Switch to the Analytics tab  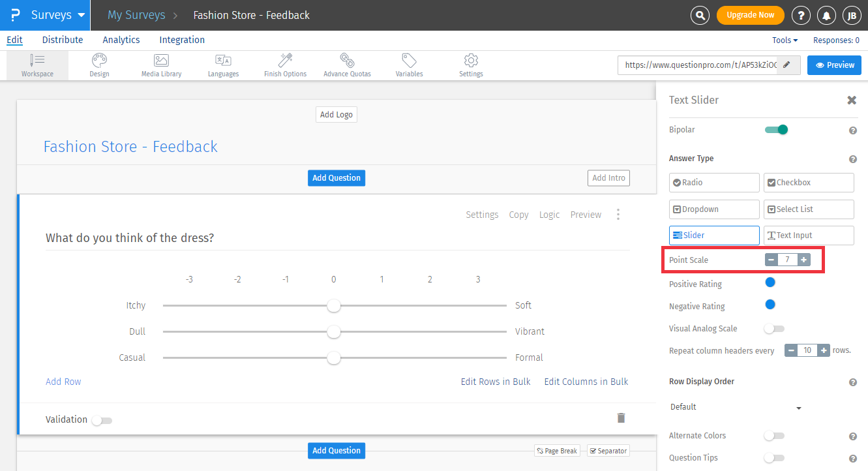(121, 40)
